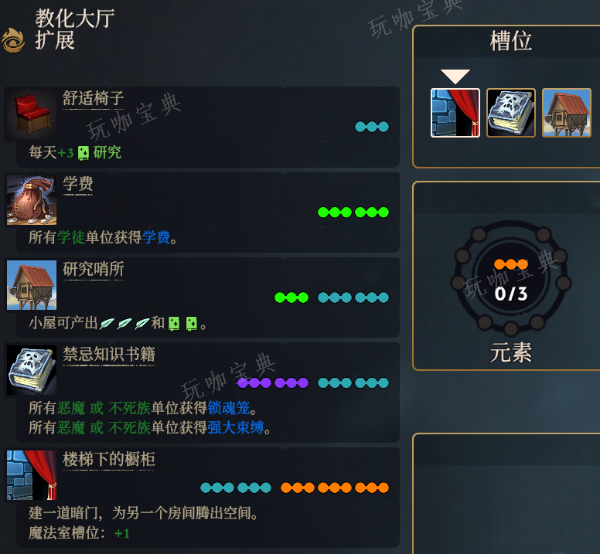Screen dimensions: 600x554
Task: Click the blue 学费 keyword link
Action: (x=156, y=238)
